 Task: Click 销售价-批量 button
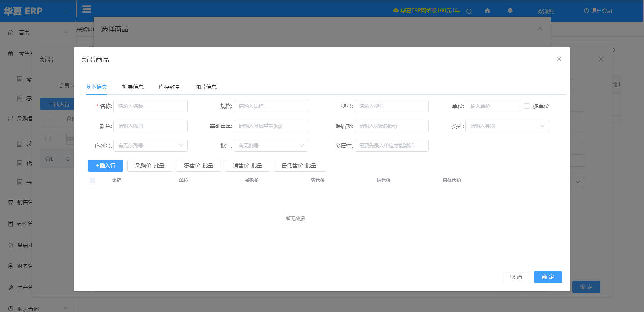(x=248, y=166)
